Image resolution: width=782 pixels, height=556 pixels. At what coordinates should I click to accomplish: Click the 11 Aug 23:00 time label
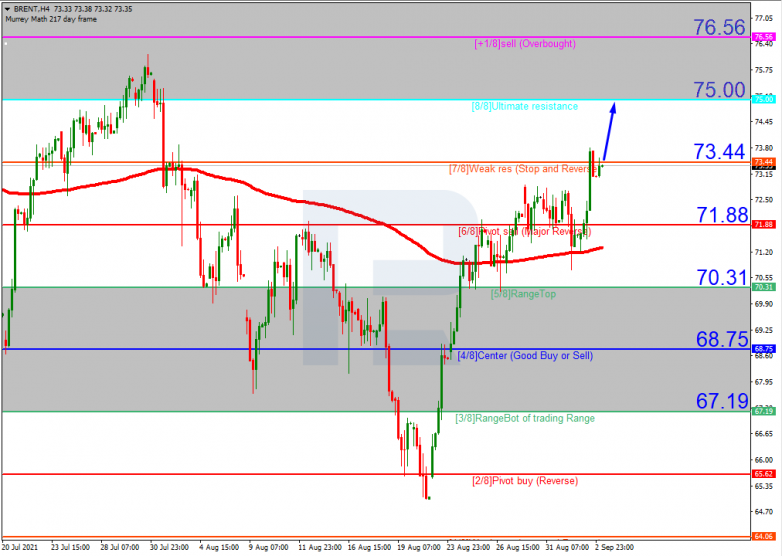pyautogui.click(x=319, y=548)
